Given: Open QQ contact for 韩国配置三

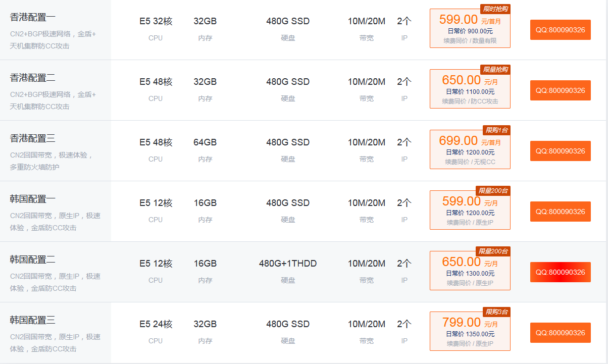Looking at the screenshot, I should 560,333.
